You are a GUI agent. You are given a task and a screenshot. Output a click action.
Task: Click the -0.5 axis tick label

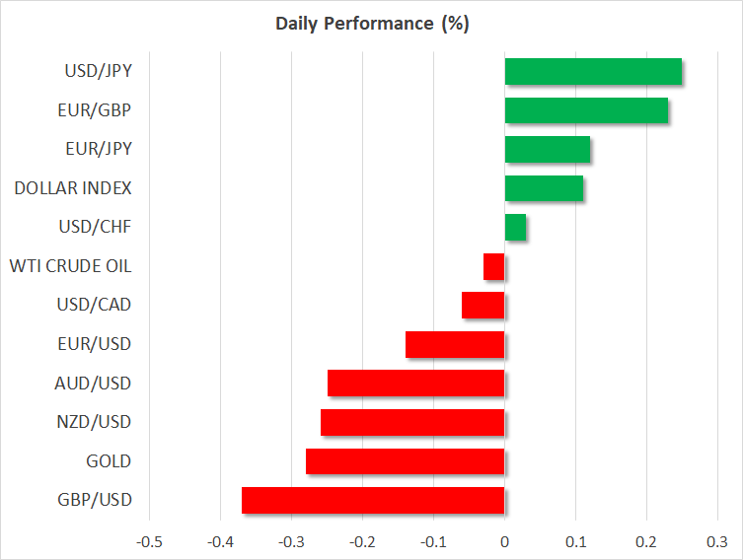149,542
